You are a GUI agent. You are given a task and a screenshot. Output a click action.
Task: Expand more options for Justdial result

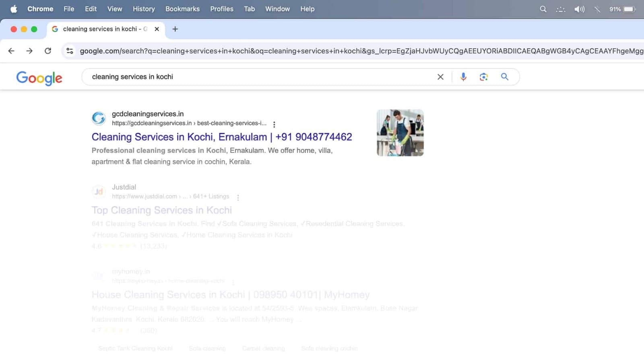point(238,197)
